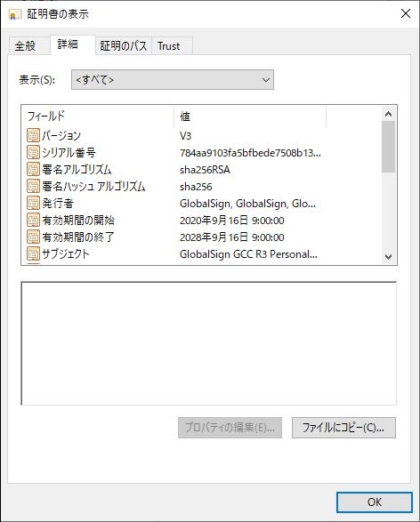The height and width of the screenshot is (522, 420).
Task: Click the プロパティの編集(E)... button
Action: coord(230,428)
